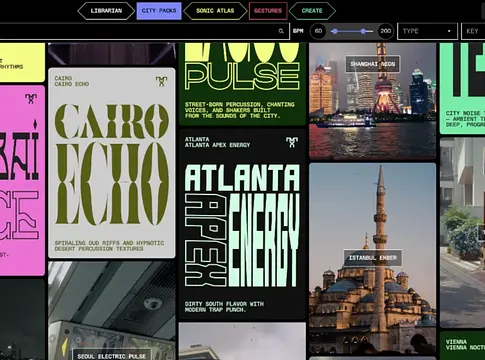Open the Key dropdown
485x360 pixels.
click(473, 31)
